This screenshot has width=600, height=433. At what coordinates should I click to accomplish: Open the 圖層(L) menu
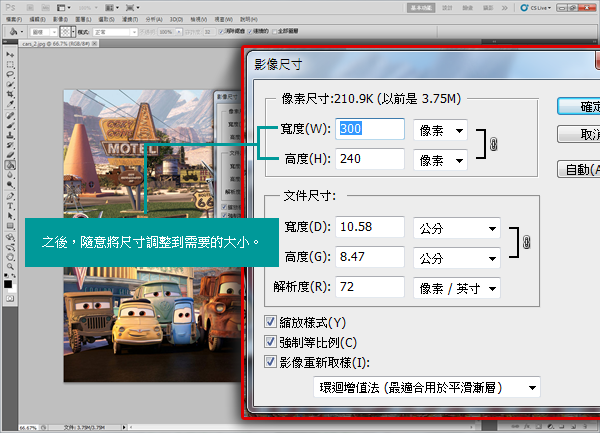point(83,19)
